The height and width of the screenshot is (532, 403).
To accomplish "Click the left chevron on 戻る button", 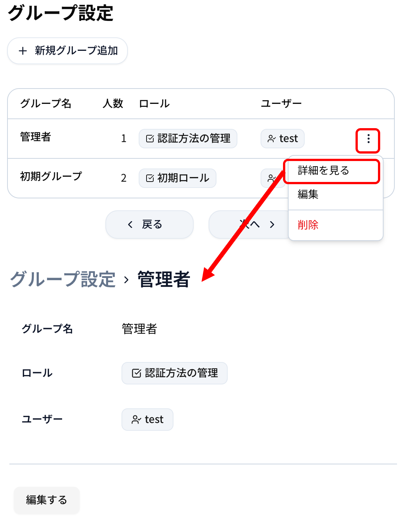I will [130, 225].
